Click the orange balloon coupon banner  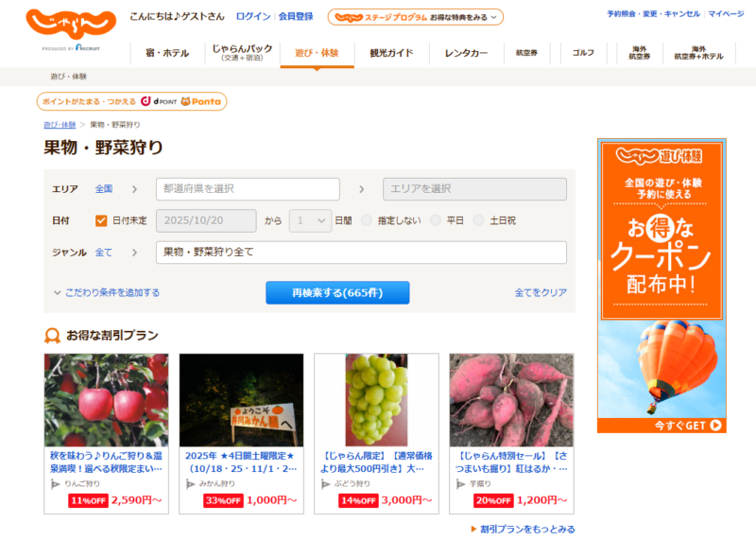coord(661,286)
